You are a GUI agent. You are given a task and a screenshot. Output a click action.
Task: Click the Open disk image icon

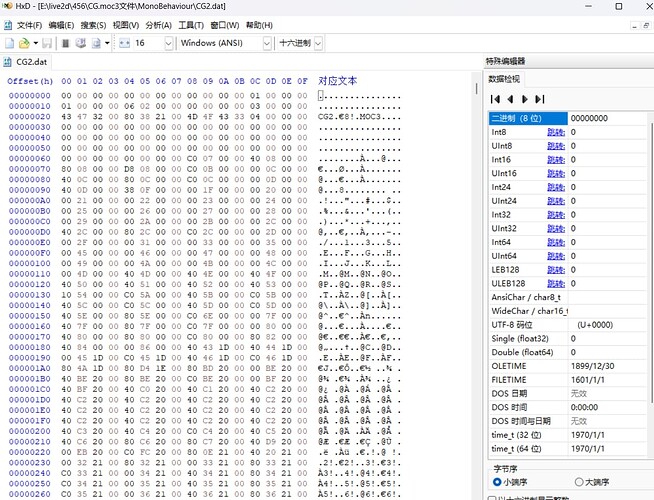tap(96, 43)
